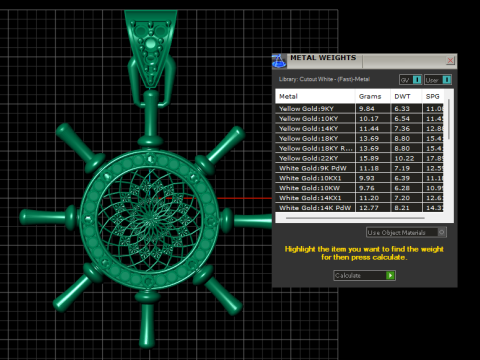
Task: Click the 10.17 grams value
Action: [369, 119]
